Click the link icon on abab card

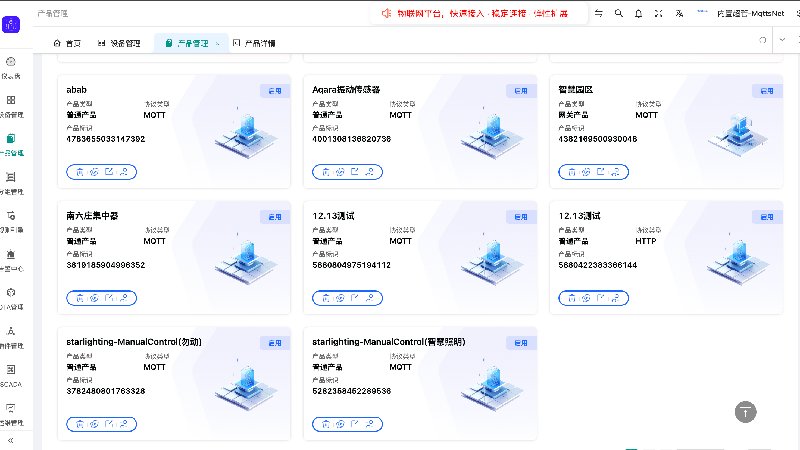tap(94, 172)
